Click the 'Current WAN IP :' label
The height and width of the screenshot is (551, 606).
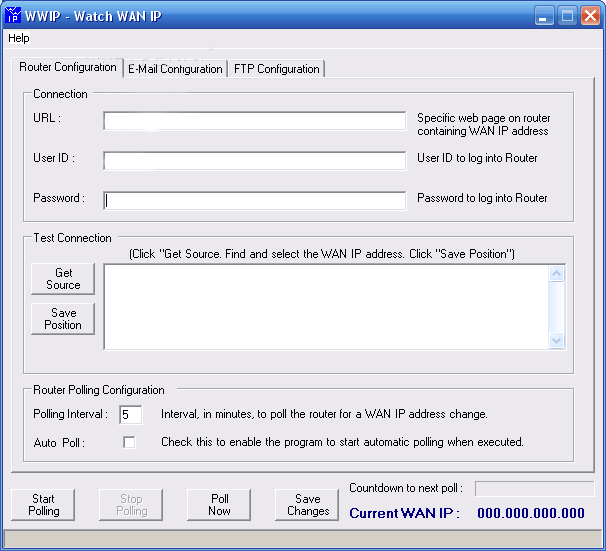point(405,513)
